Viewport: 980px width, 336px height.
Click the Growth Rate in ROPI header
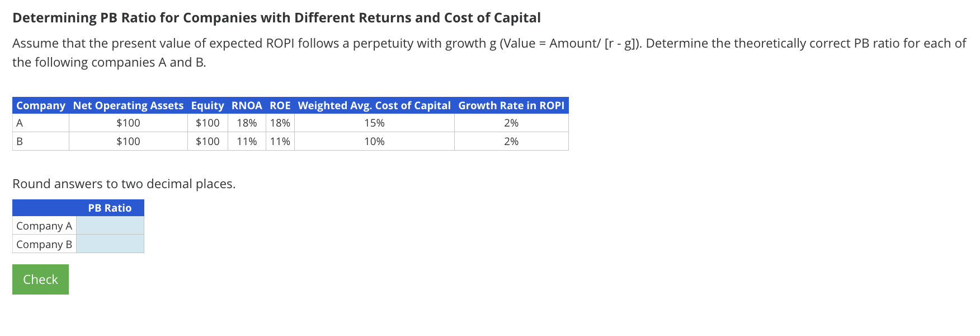coord(511,105)
